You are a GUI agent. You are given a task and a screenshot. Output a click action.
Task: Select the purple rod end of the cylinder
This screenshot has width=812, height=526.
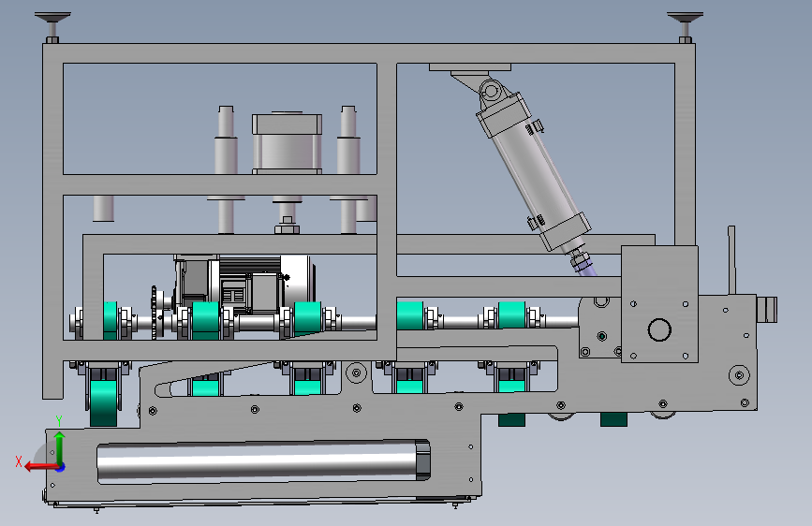(x=587, y=269)
